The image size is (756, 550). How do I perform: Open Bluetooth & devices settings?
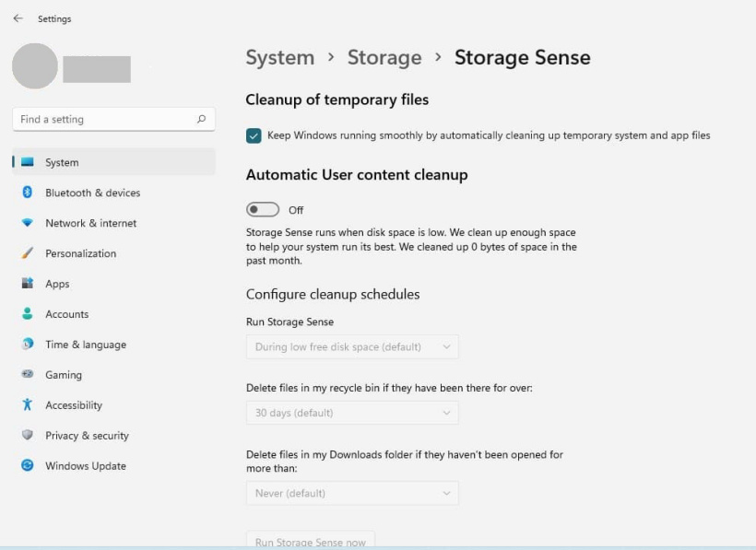point(113,193)
